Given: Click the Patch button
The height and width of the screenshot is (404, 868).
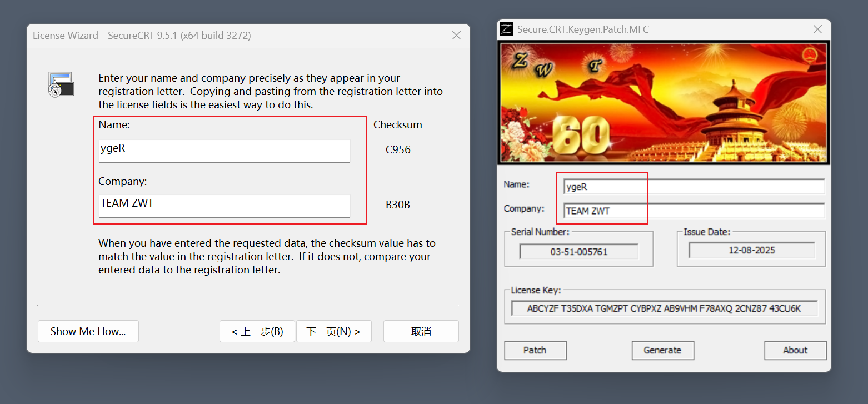Looking at the screenshot, I should click(535, 350).
